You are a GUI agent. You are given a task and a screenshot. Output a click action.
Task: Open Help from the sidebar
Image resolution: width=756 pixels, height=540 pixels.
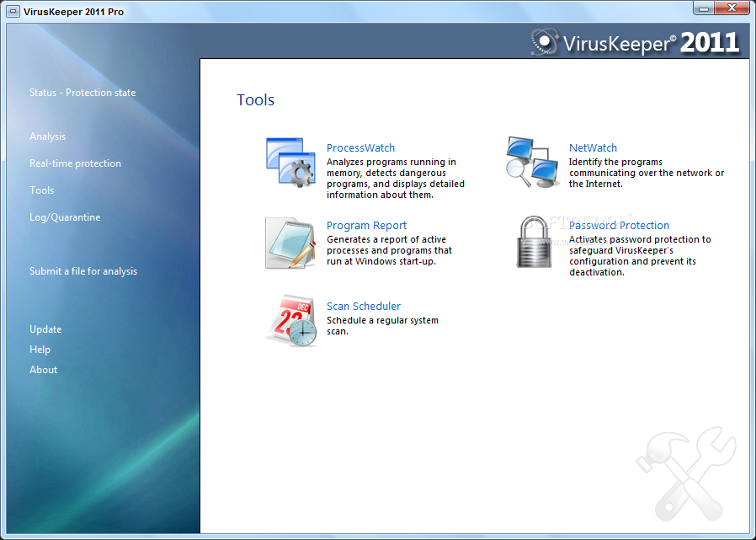tap(40, 350)
